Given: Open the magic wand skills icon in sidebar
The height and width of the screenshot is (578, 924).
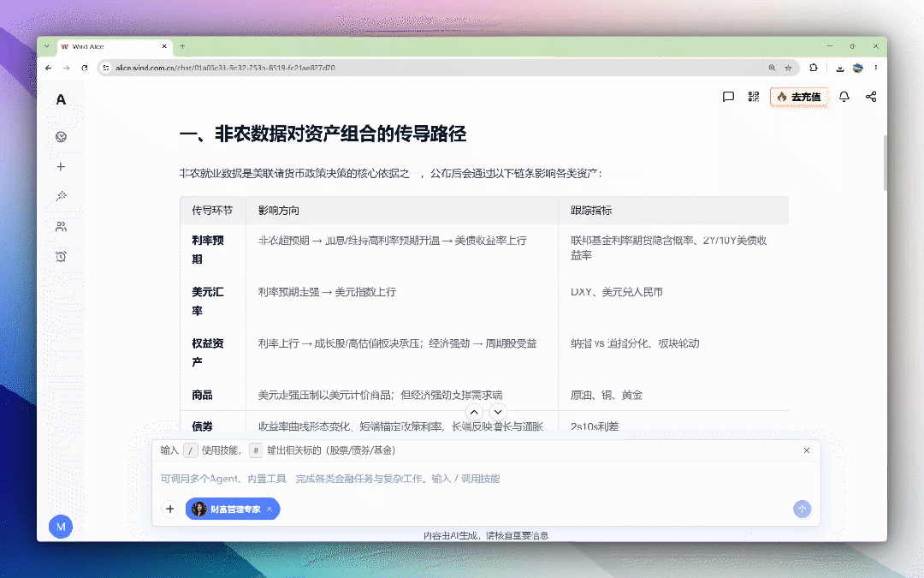Looking at the screenshot, I should click(x=61, y=196).
